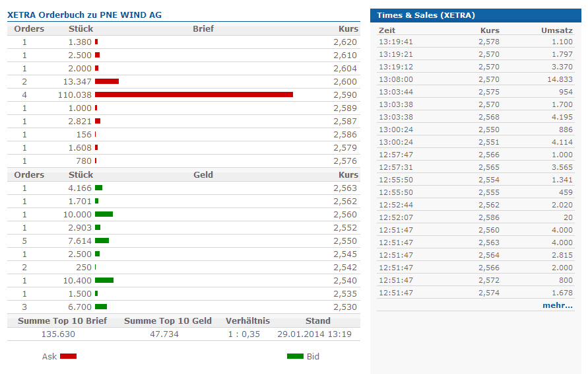Open the mehr... link under Times & Sales
Viewport: 588px width, 374px height.
click(557, 305)
